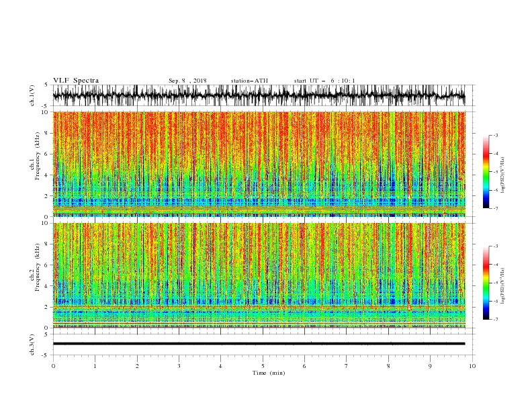Click the "-3" tick on the ch.2 colorbar

495,246
